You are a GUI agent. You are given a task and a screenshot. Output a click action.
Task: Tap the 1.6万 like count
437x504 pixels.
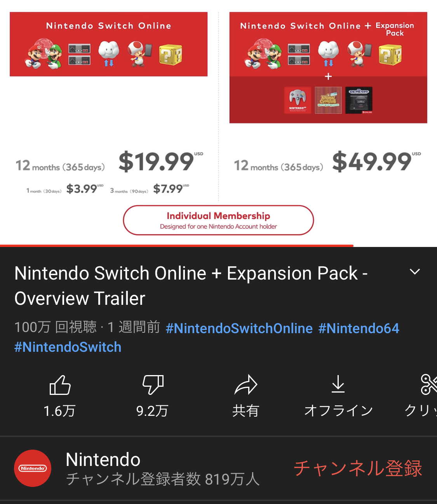59,411
